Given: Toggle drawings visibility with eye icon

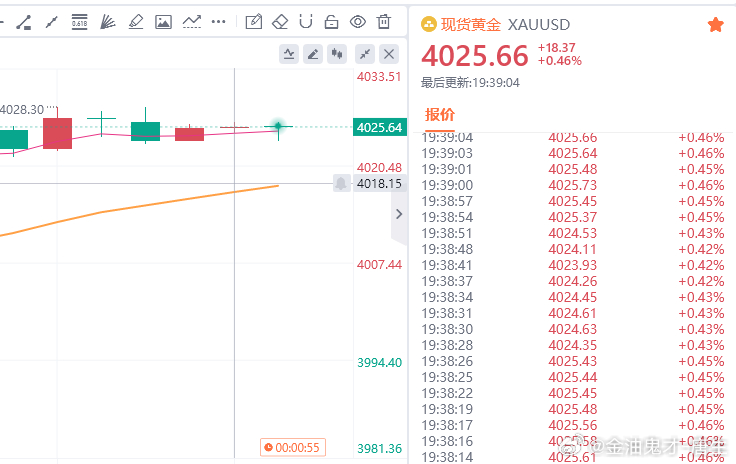Looking at the screenshot, I should [x=358, y=22].
